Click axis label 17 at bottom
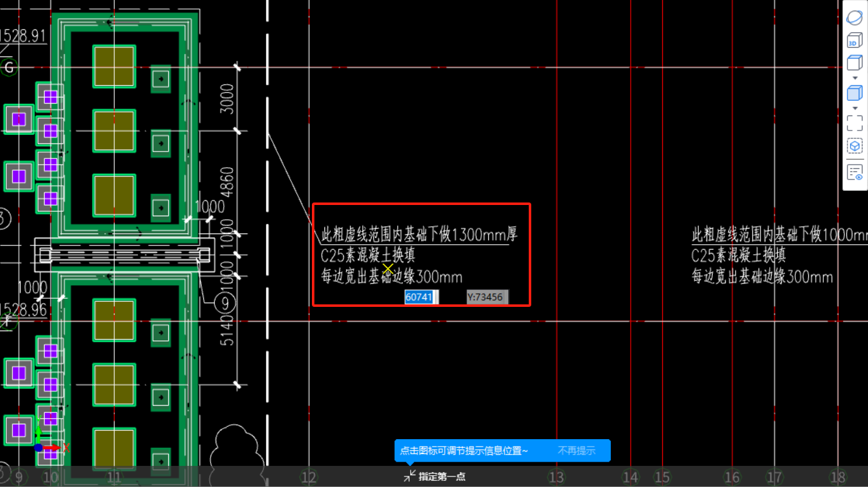This screenshot has height=487, width=868. point(774,477)
